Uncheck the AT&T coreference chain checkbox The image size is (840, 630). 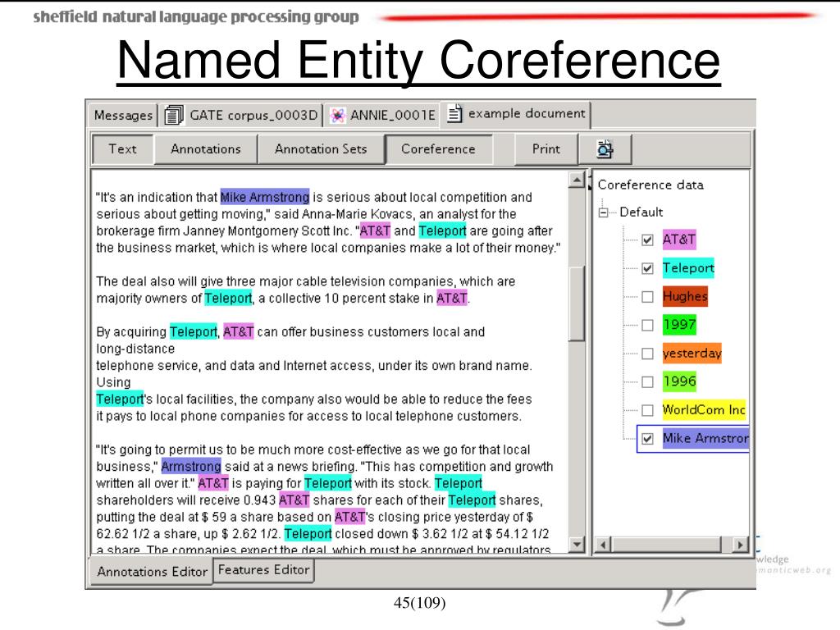648,240
